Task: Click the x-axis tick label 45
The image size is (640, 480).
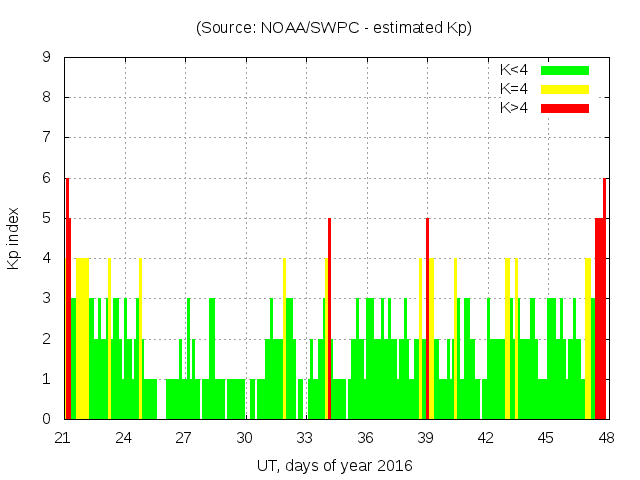Action: pyautogui.click(x=546, y=438)
